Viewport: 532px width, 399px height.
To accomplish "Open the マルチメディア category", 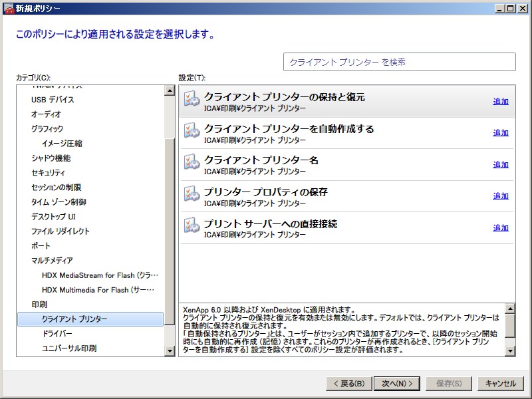I will click(x=52, y=261).
